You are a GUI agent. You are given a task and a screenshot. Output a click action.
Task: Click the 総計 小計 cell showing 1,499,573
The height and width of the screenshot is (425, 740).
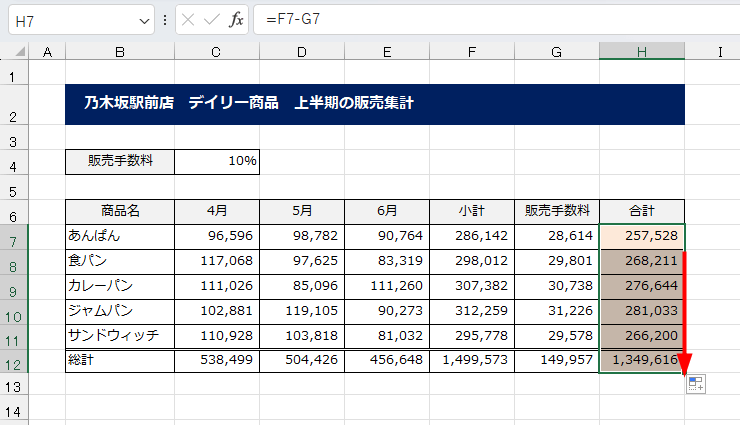[472, 361]
